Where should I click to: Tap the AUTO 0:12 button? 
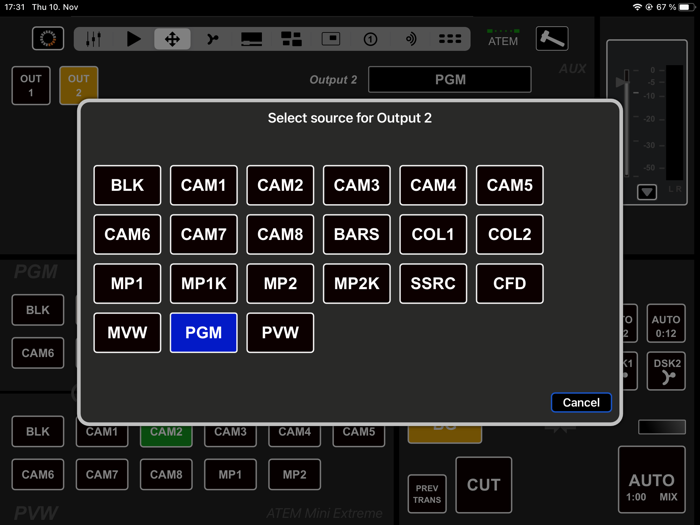(x=666, y=324)
